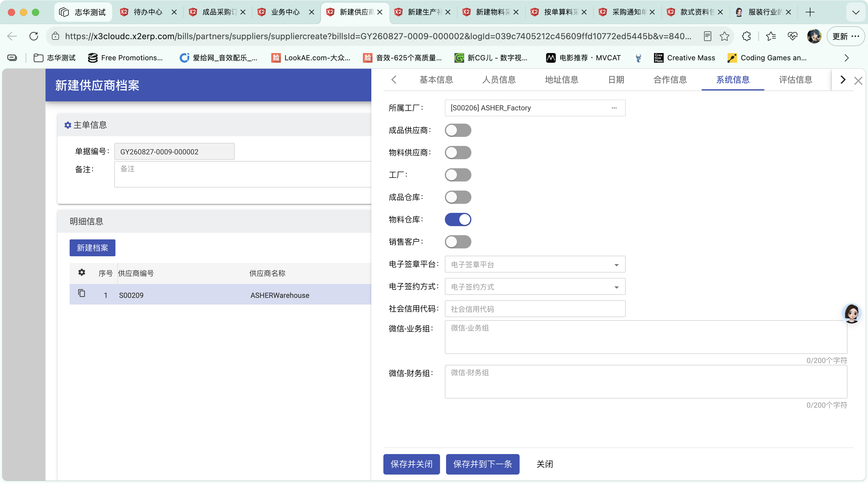Viewport: 868px width, 483px height.
Task: Switch to the 基本信息 tab
Action: [x=436, y=80]
